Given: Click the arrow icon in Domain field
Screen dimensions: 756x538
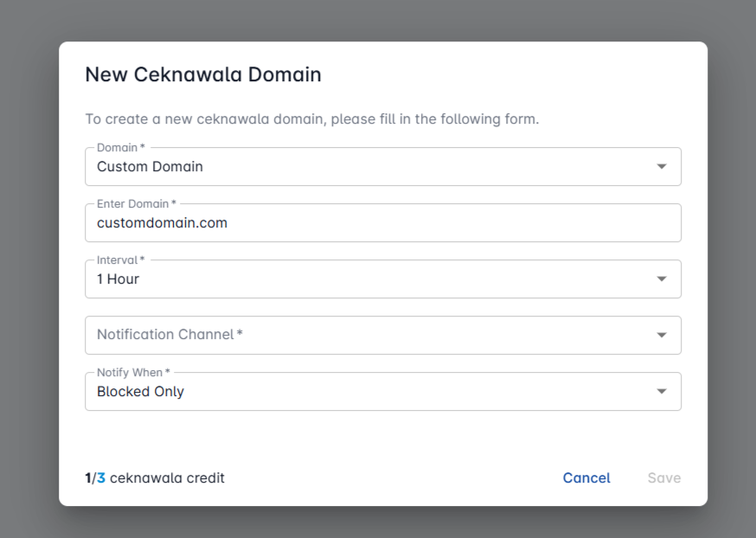Looking at the screenshot, I should [x=662, y=167].
